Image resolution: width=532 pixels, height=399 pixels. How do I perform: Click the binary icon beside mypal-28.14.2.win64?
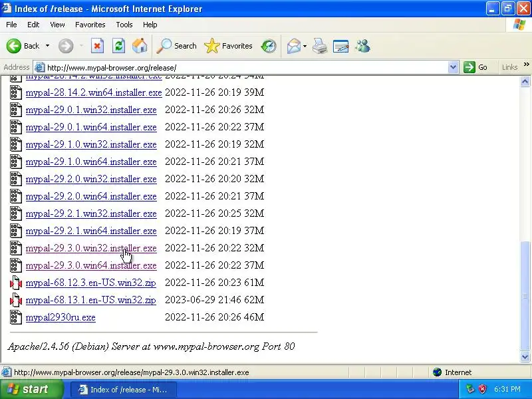[x=15, y=92]
